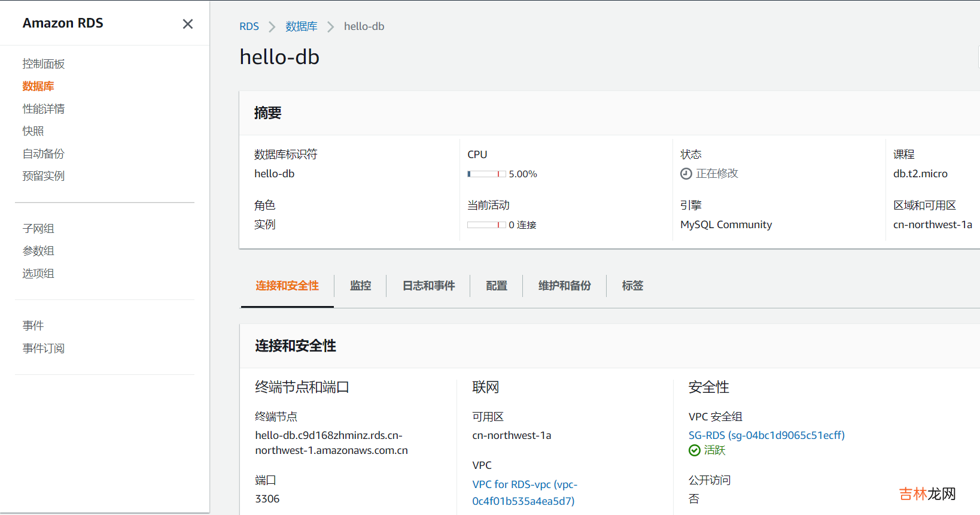Click the 活跃 security group status

click(x=714, y=450)
